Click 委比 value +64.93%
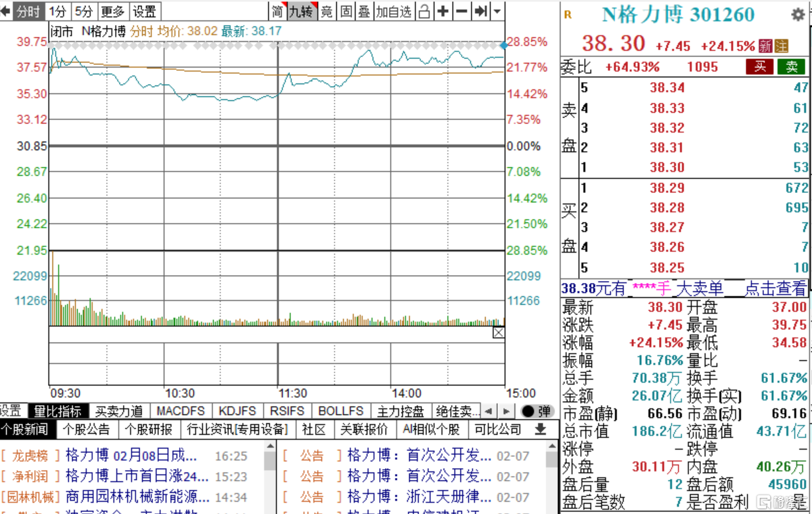 pos(632,67)
